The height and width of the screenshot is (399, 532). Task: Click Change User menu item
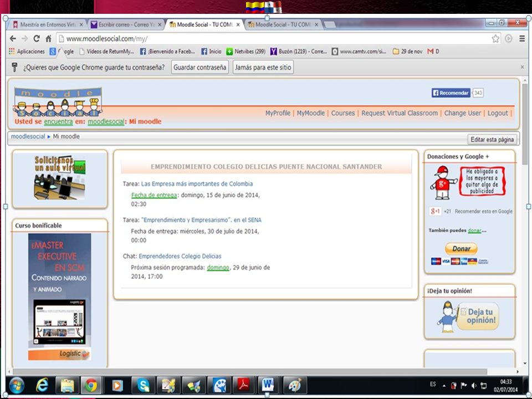point(463,113)
